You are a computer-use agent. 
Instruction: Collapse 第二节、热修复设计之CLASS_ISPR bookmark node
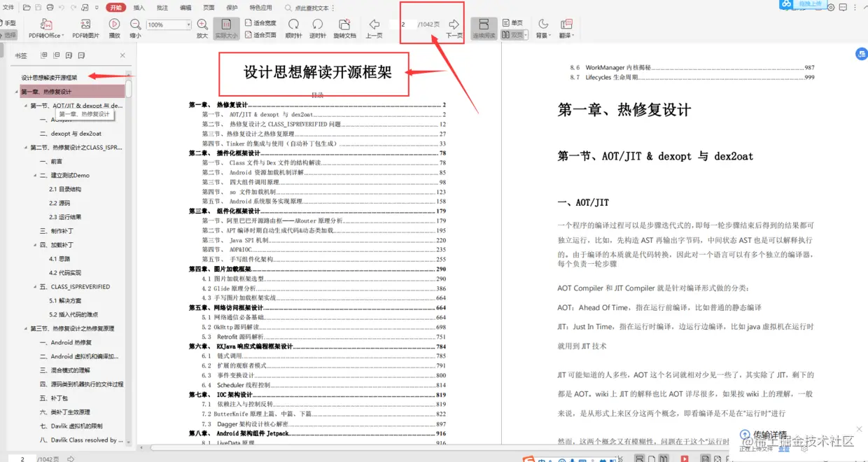click(x=26, y=148)
